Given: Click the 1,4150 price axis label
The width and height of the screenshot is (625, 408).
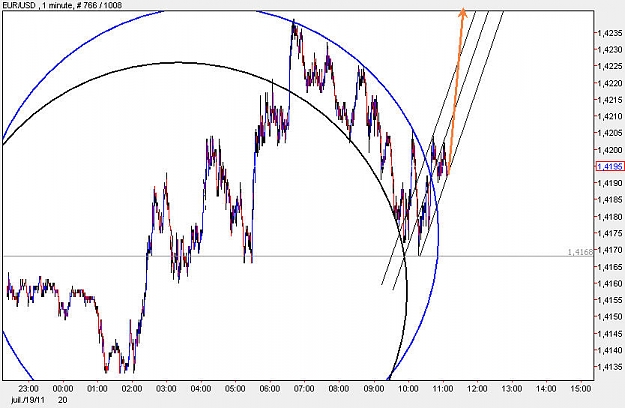Looking at the screenshot, I should (611, 317).
